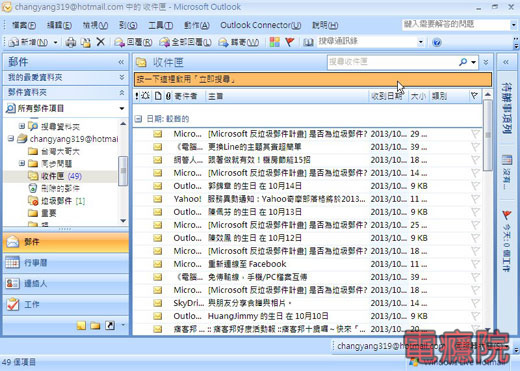Image resolution: width=520 pixels, height=371 pixels.
Task: Click the inbox search field
Action: (392, 62)
